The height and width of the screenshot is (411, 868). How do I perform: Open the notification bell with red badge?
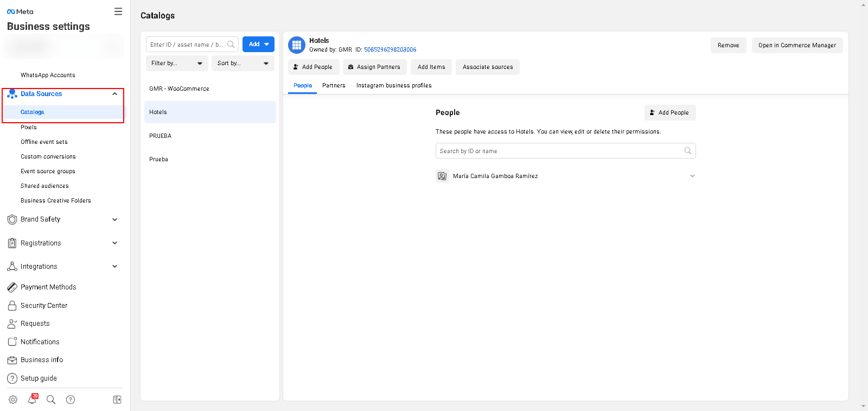tap(33, 399)
